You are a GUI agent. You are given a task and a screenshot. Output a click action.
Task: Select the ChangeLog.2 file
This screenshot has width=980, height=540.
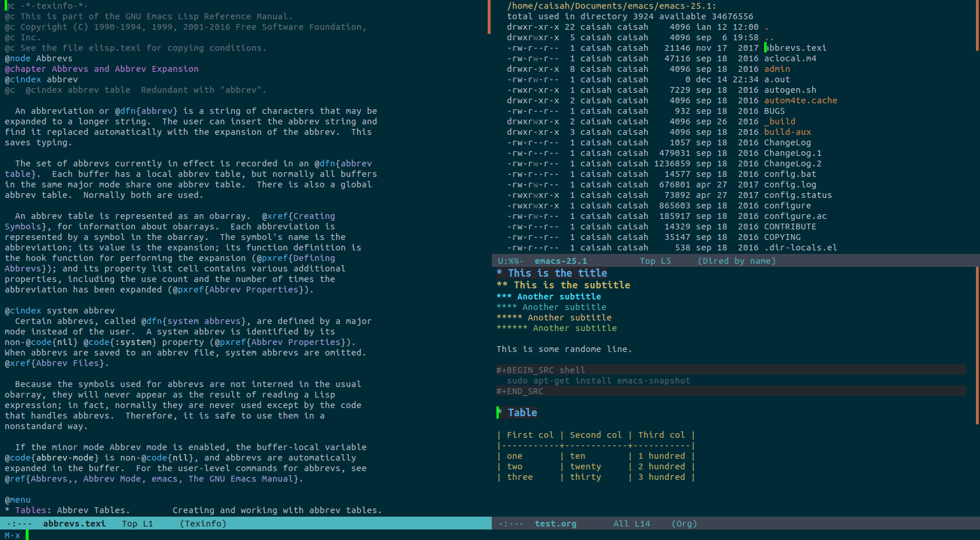pyautogui.click(x=793, y=163)
